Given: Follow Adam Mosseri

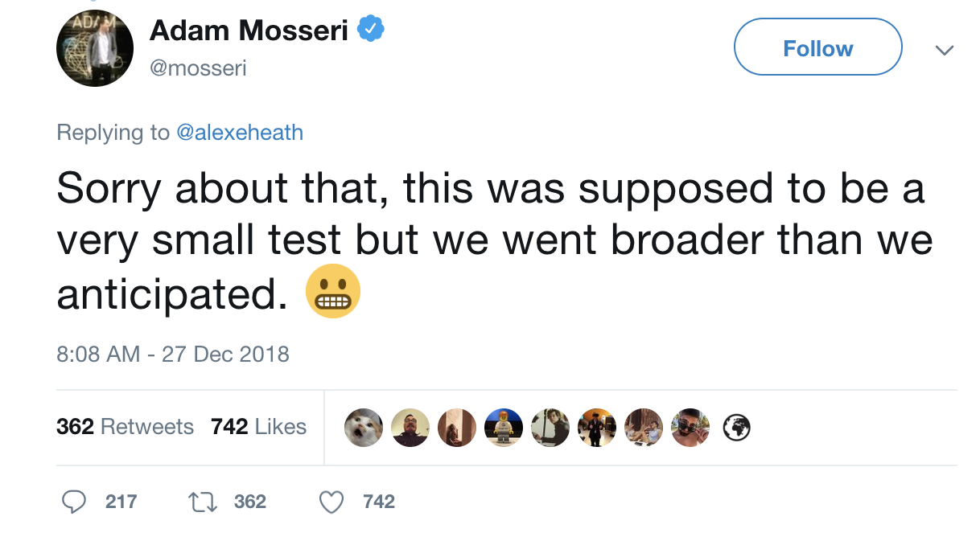Looking at the screenshot, I should tap(817, 47).
